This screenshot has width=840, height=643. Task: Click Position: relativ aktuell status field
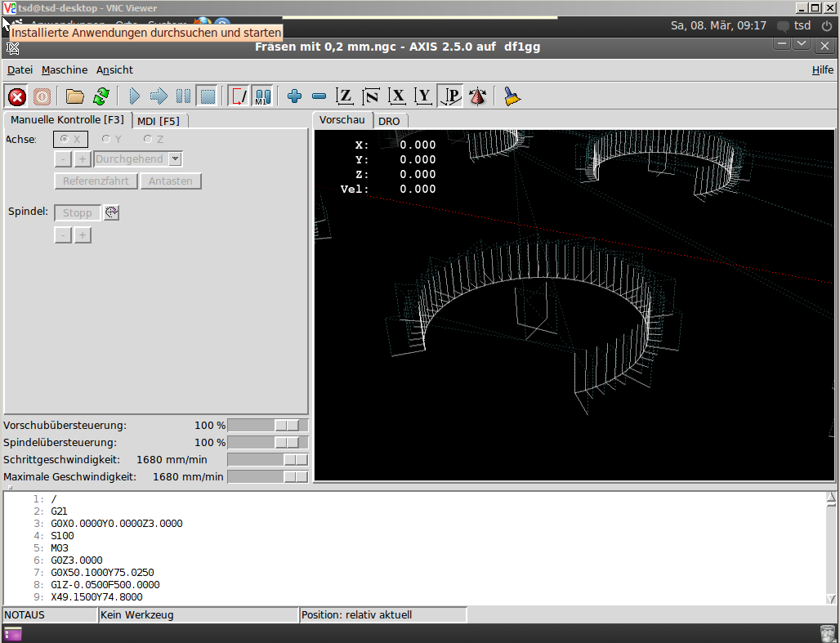pyautogui.click(x=383, y=615)
